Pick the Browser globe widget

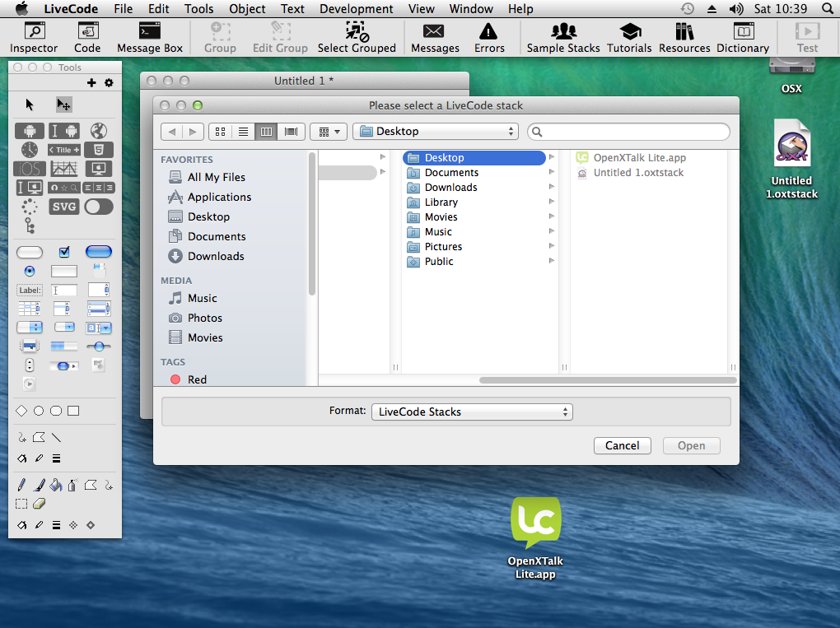point(99,131)
